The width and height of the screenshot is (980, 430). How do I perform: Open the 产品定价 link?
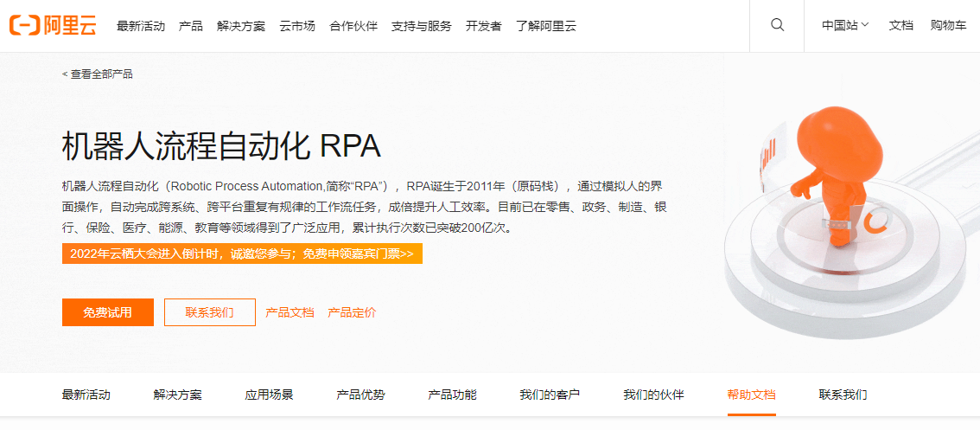pos(352,312)
